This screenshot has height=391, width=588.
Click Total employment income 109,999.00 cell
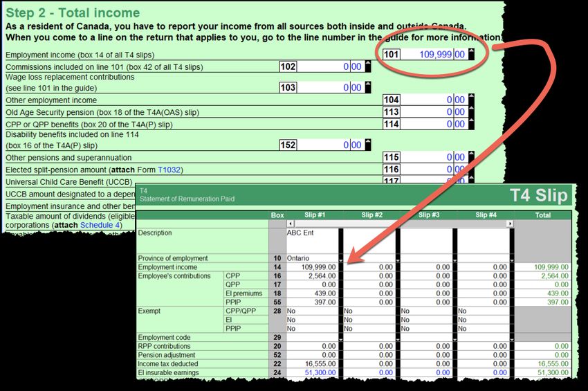point(542,267)
